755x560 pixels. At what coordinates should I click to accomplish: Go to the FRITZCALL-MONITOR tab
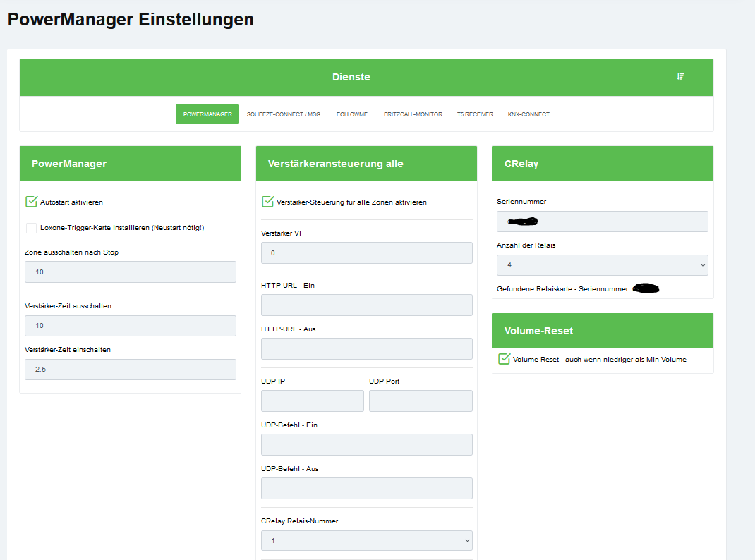pos(413,114)
